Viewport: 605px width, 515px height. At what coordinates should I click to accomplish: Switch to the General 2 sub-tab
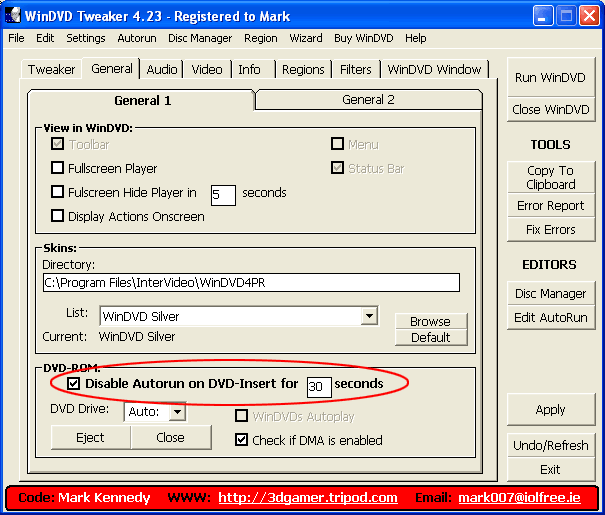368,100
